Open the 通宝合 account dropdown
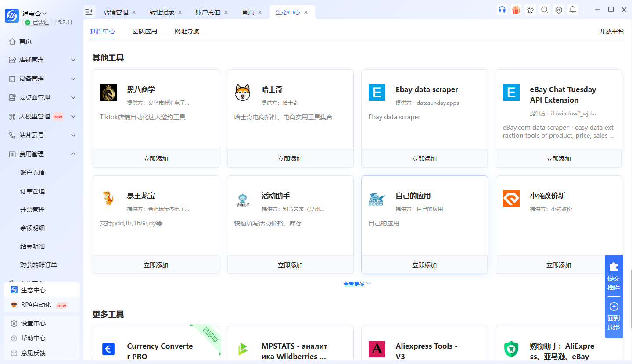Viewport: 632px width, 364px height. 35,14
